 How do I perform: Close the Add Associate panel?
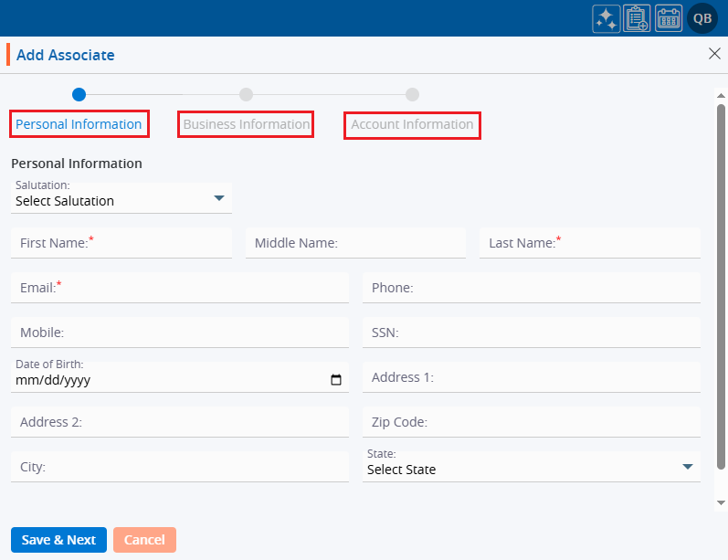point(714,54)
